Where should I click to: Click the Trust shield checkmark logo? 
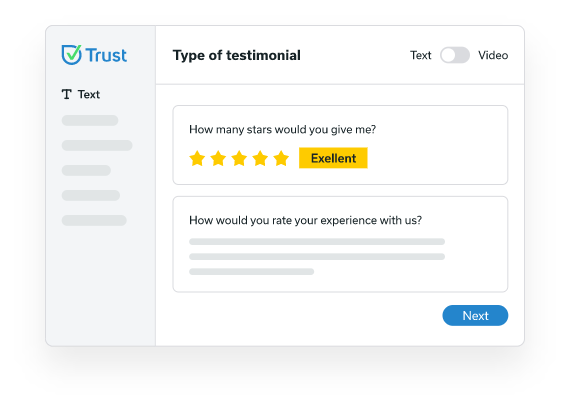click(x=71, y=55)
